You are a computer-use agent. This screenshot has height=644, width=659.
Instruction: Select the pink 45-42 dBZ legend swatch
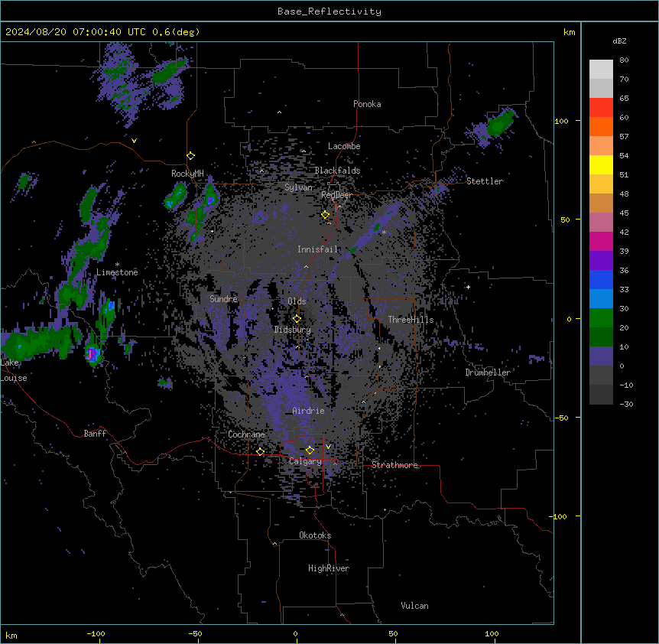601,222
